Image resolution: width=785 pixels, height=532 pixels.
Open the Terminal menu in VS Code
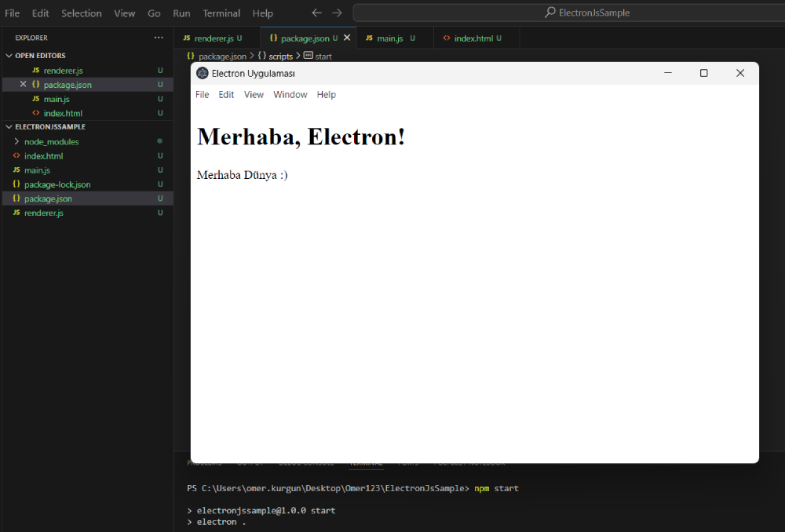tap(221, 13)
